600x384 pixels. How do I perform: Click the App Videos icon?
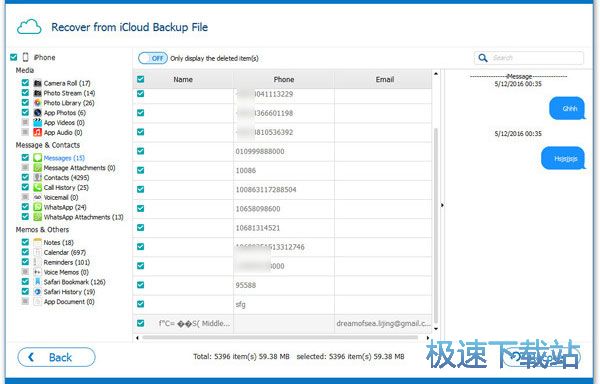(38, 123)
